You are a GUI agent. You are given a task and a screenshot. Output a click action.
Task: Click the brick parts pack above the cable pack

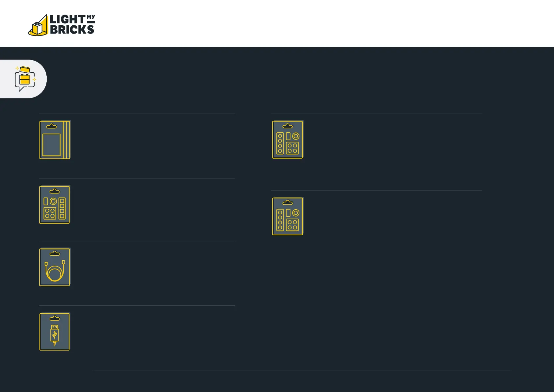click(x=55, y=205)
